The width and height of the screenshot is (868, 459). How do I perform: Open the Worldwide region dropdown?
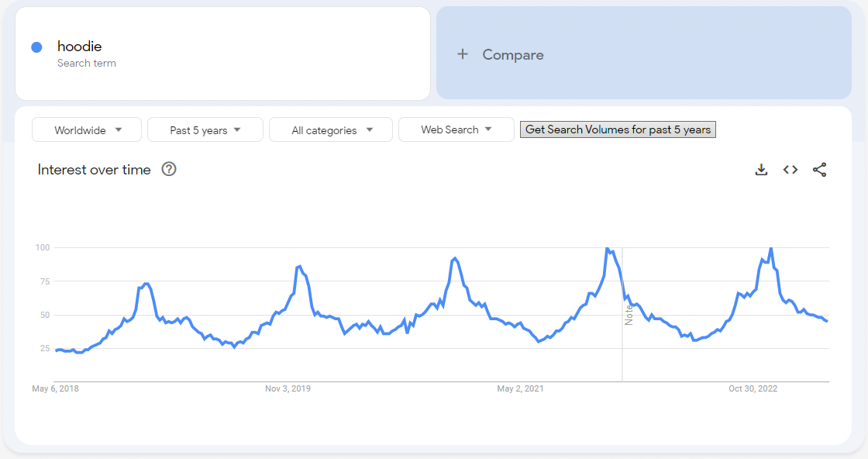tap(87, 130)
